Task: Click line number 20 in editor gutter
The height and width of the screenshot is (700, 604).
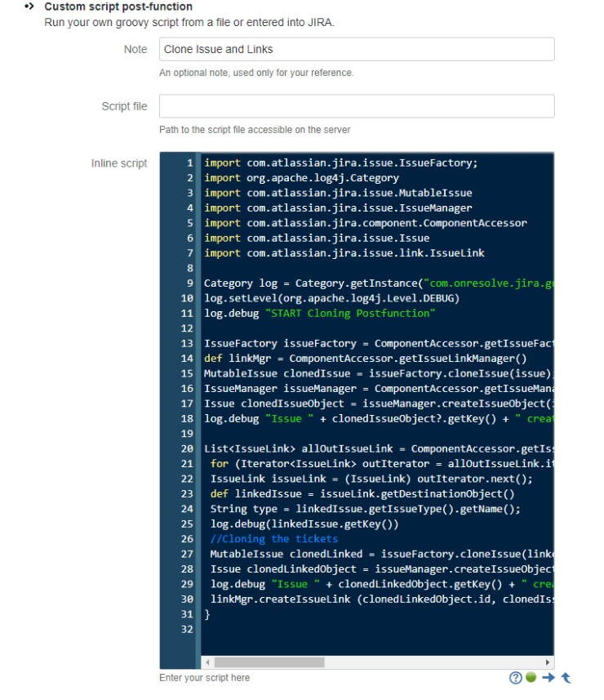Action: coord(187,448)
